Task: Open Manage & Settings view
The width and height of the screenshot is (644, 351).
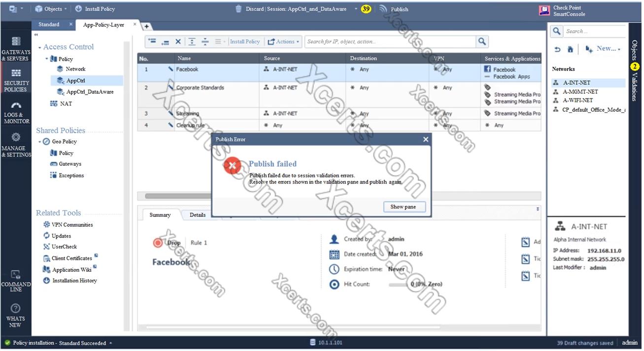Action: (x=16, y=145)
